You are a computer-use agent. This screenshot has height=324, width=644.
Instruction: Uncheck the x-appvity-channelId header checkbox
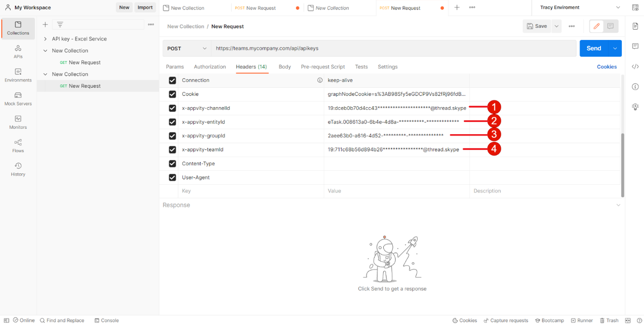[172, 108]
